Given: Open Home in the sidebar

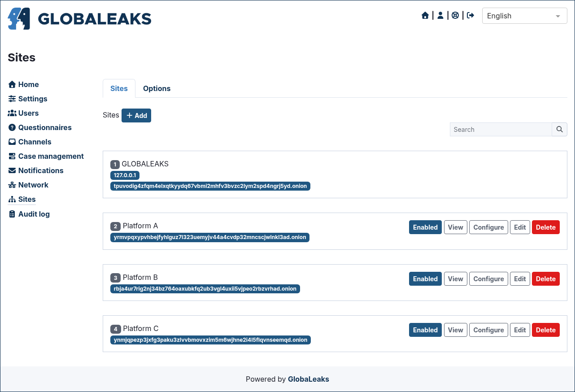Looking at the screenshot, I should point(23,84).
